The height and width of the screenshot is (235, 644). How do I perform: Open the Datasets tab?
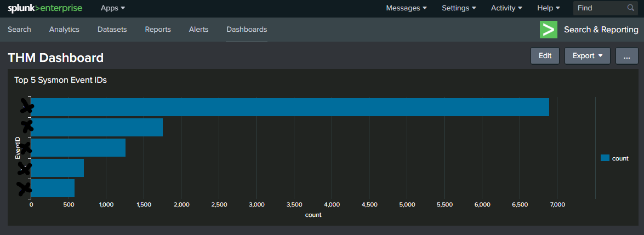112,30
